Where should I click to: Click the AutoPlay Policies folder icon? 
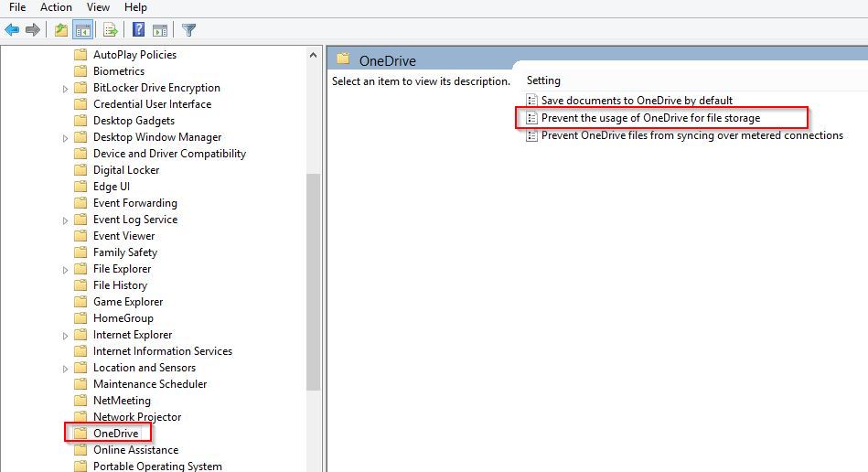point(80,55)
